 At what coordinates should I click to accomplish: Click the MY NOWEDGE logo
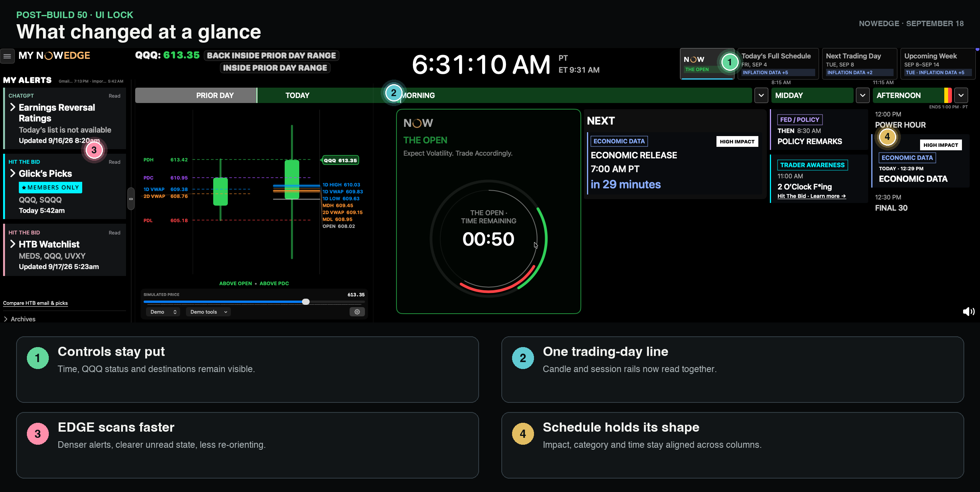click(x=54, y=56)
